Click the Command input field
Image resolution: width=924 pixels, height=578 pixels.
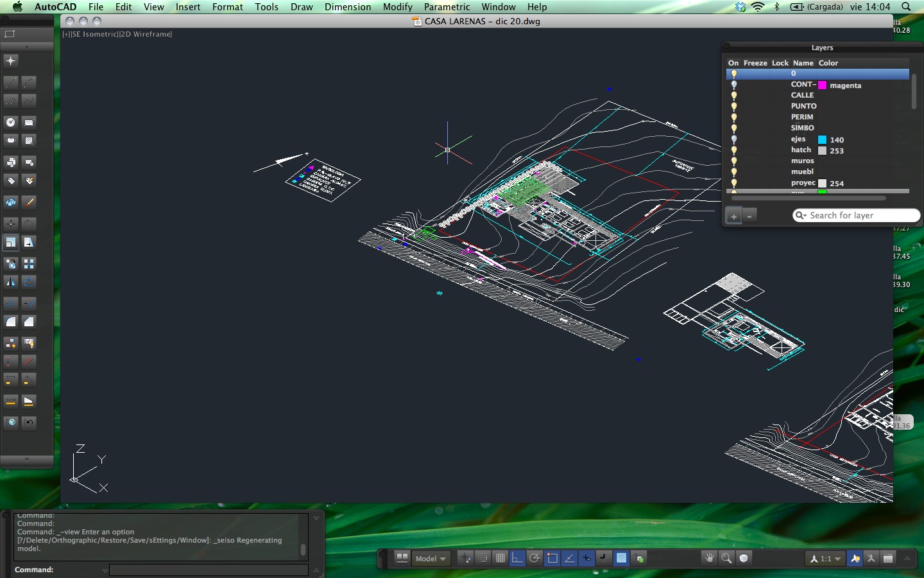[209, 570]
